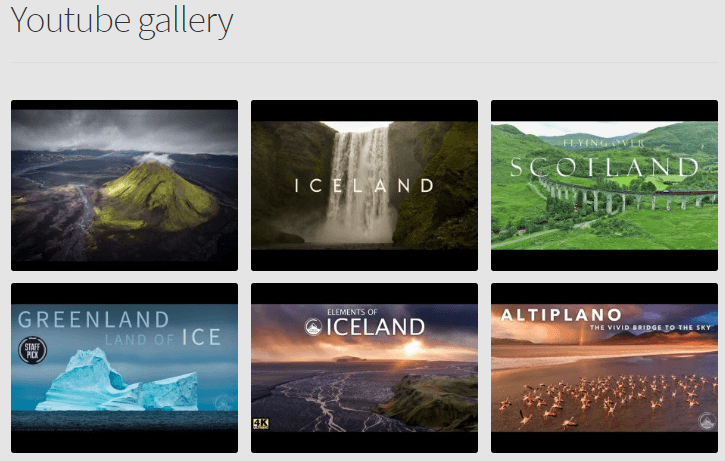Click the SCOTLAND title text
725x461 pixels.
pos(604,167)
